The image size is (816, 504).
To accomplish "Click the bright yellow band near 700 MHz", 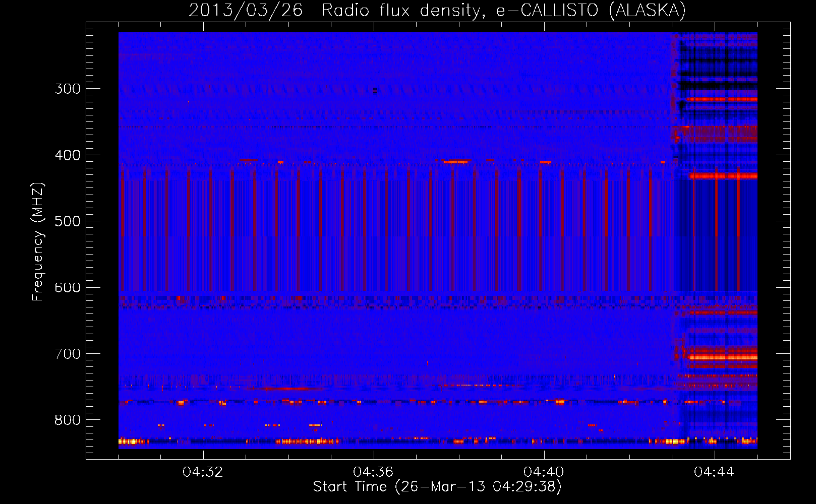I will pos(722,357).
